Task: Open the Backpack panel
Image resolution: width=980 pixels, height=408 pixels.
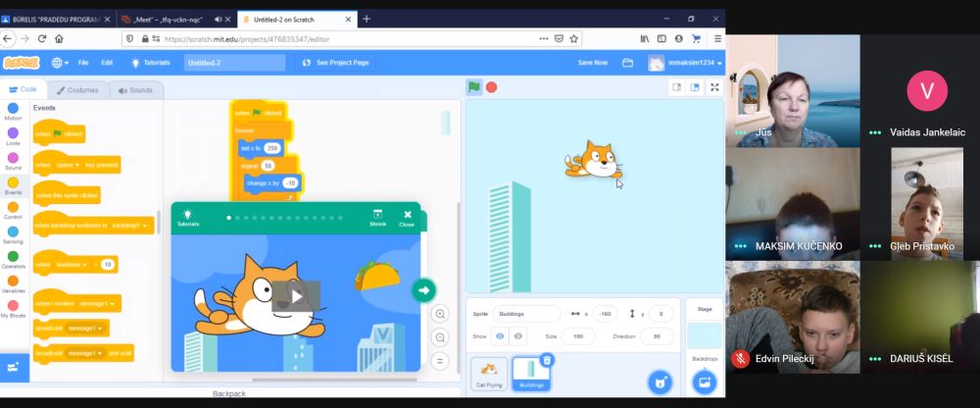Action: pyautogui.click(x=229, y=393)
